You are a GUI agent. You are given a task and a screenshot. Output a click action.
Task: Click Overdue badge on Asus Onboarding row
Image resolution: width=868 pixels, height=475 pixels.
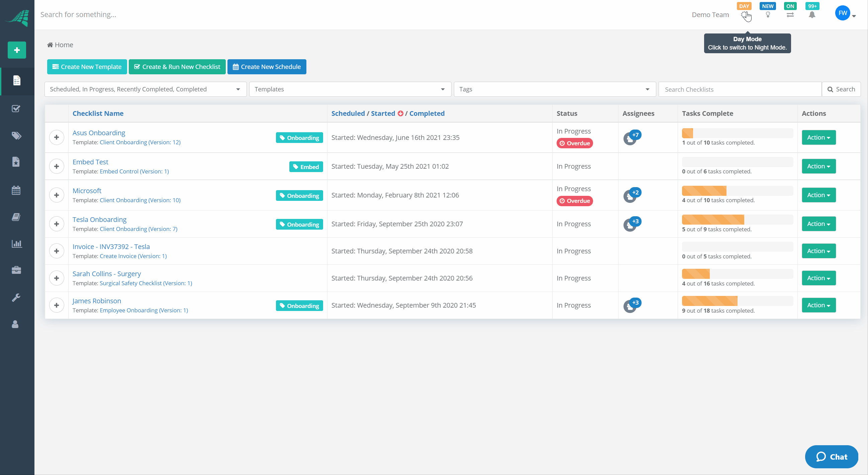point(575,143)
